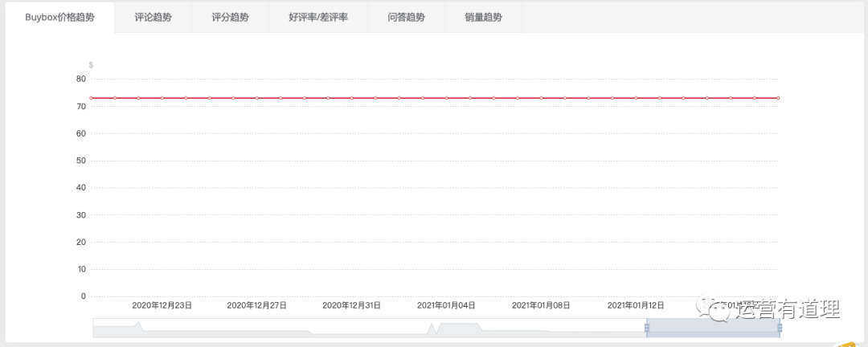The image size is (868, 347).
Task: Click the 2021年01月08日 axis label
Action: 541,306
